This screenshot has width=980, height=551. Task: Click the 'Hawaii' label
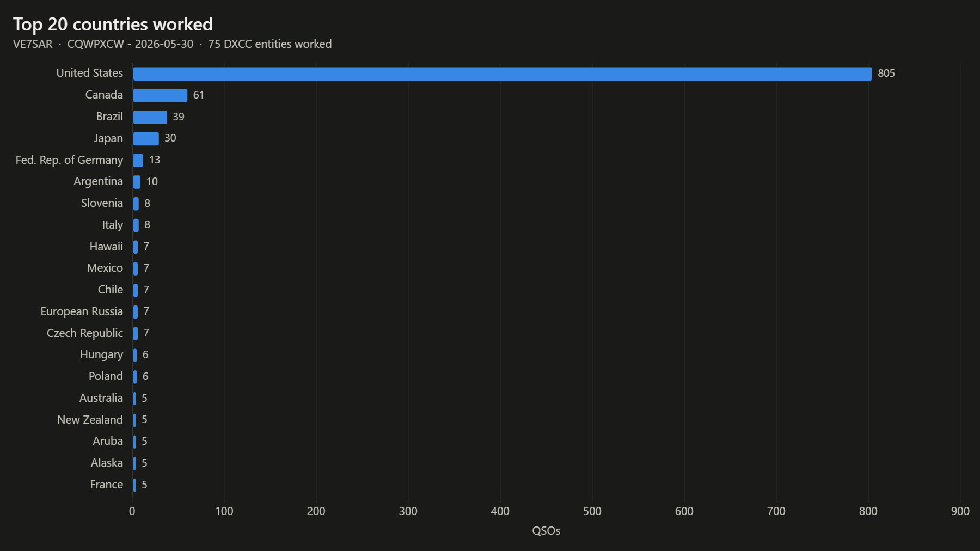coord(106,247)
